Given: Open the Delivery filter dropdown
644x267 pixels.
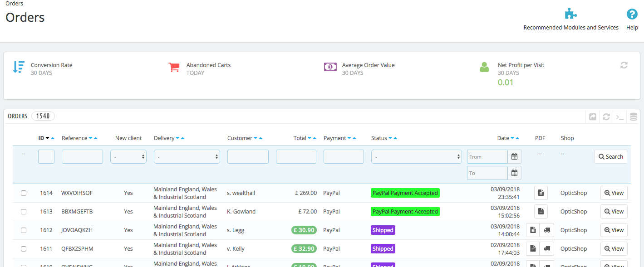Looking at the screenshot, I should pyautogui.click(x=187, y=157).
